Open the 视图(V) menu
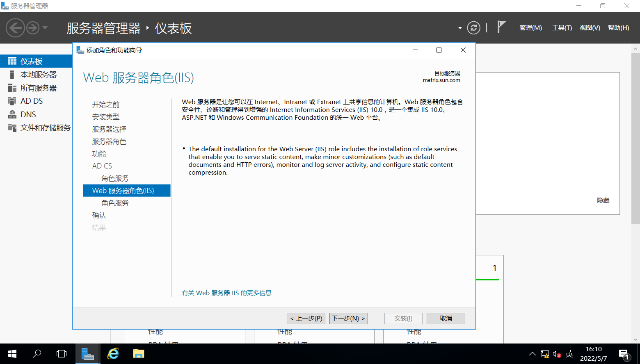The height and width of the screenshot is (364, 640). coord(590,28)
